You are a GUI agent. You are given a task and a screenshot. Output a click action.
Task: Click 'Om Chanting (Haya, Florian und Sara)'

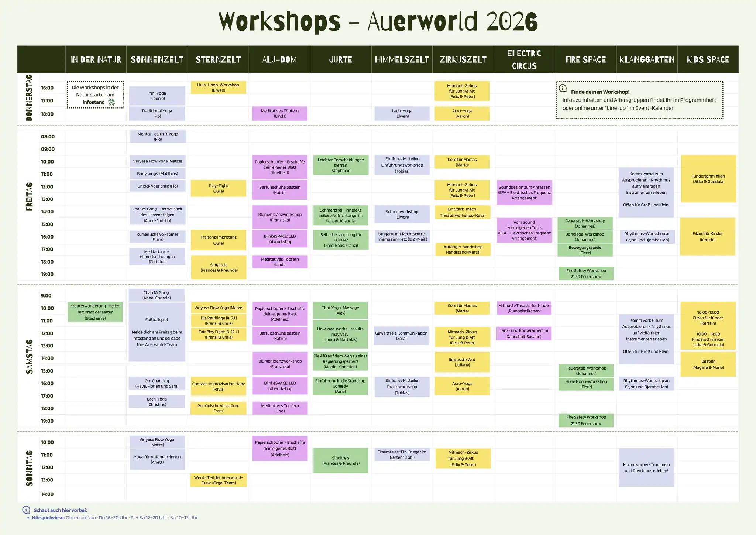coord(157,383)
